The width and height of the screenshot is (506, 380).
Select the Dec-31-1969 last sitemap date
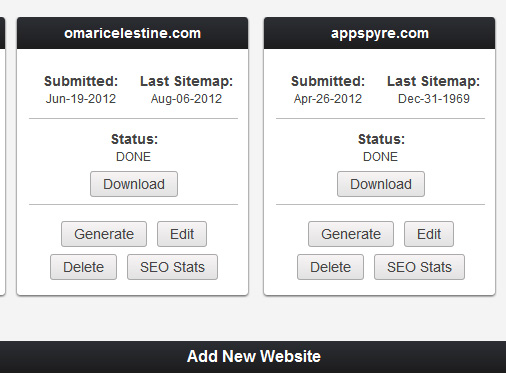pyautogui.click(x=434, y=99)
